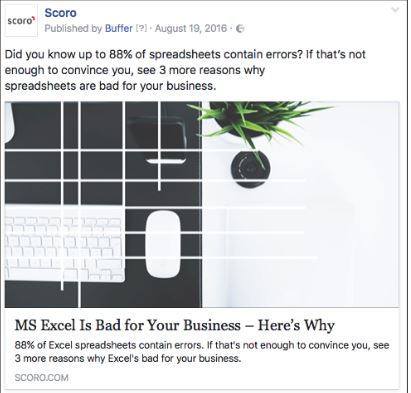Open the Buffer publisher link
The image size is (411, 393).
(119, 28)
